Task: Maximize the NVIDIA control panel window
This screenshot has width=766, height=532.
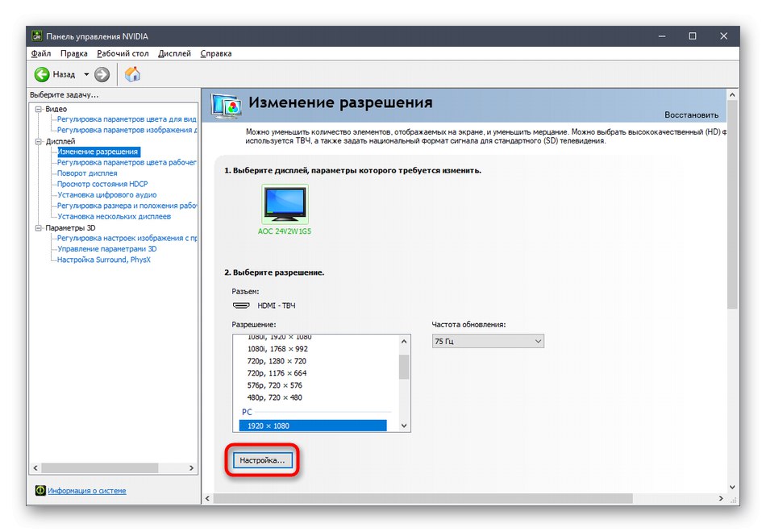Action: 693,36
